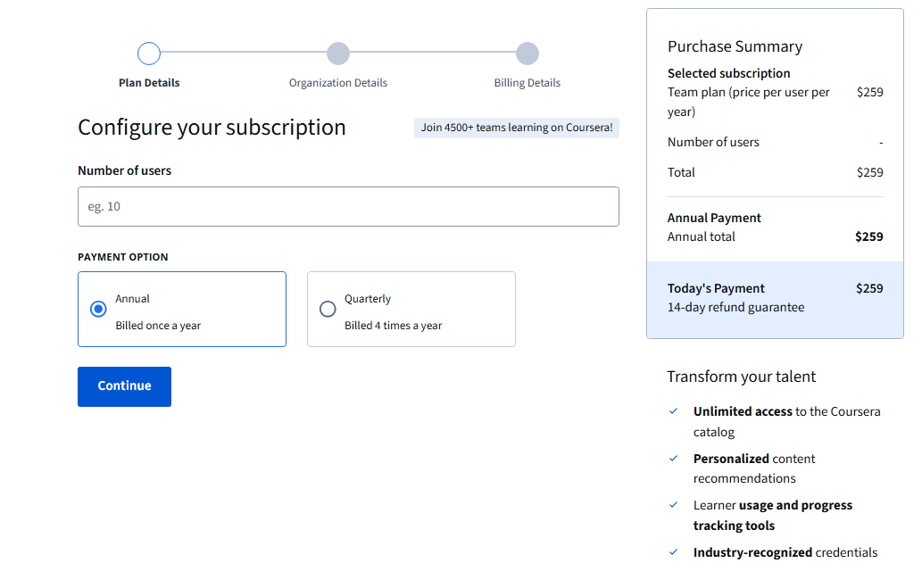This screenshot has height=588, width=922.
Task: Open the Plan Details step label
Action: point(149,83)
